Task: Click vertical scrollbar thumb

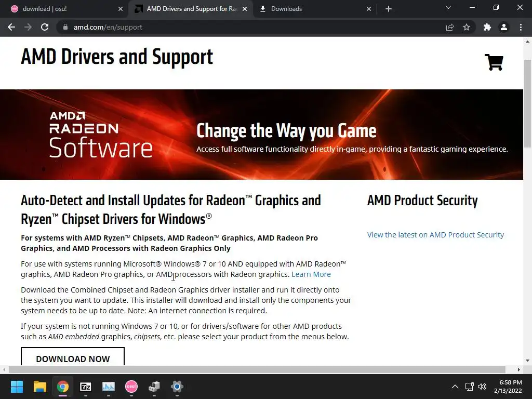Action: tap(527, 103)
